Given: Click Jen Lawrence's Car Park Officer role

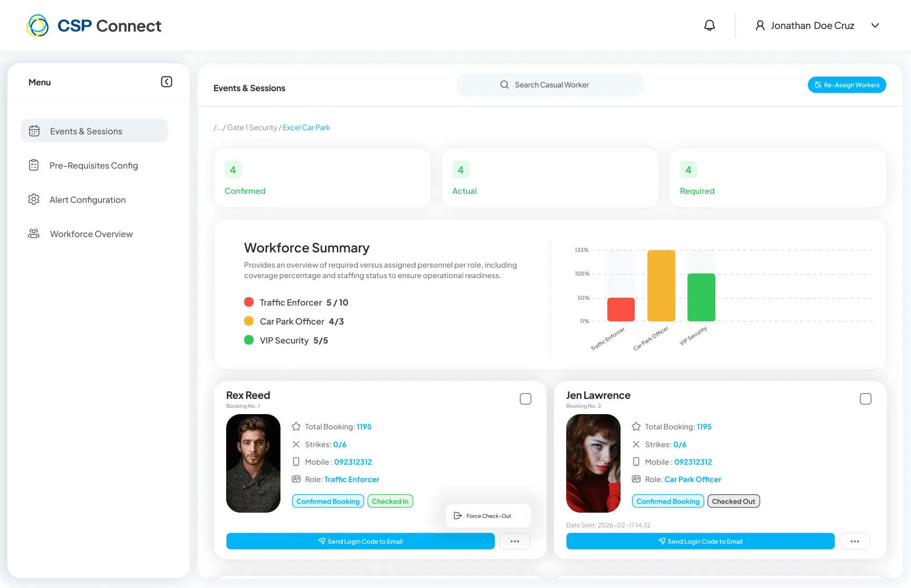Looking at the screenshot, I should [x=693, y=479].
